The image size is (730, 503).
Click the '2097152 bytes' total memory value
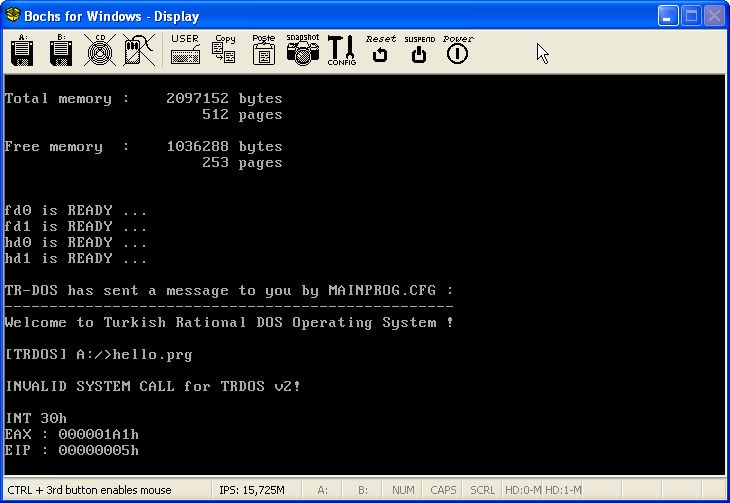224,99
